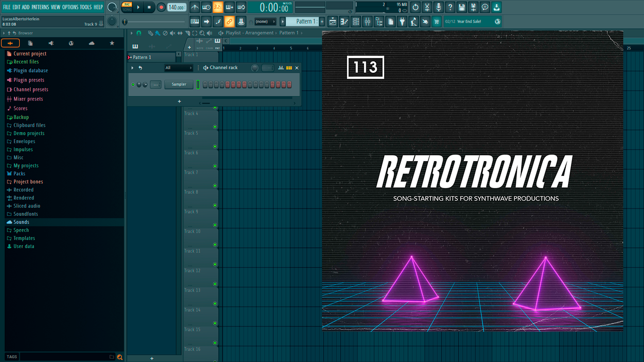Toggle channel rack graph editor icon
This screenshot has height=362, width=644.
[281, 68]
